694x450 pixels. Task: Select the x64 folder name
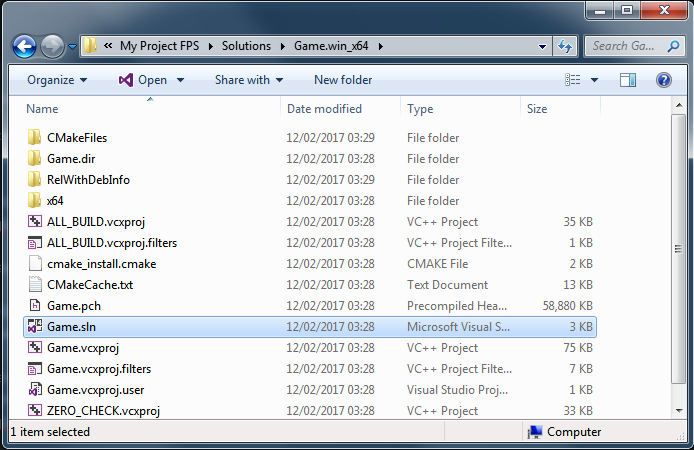click(55, 200)
